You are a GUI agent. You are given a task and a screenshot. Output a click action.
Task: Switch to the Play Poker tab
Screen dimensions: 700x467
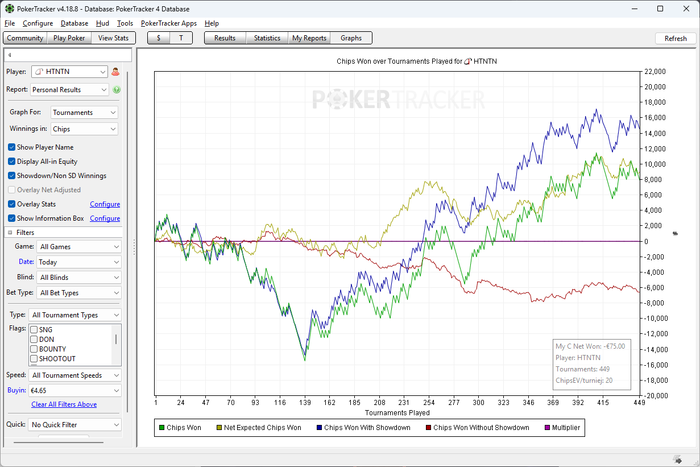point(69,38)
